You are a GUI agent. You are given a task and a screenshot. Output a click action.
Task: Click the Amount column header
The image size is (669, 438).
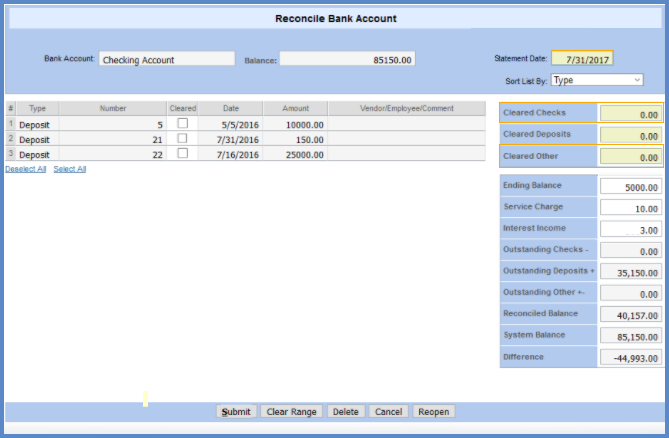295,108
